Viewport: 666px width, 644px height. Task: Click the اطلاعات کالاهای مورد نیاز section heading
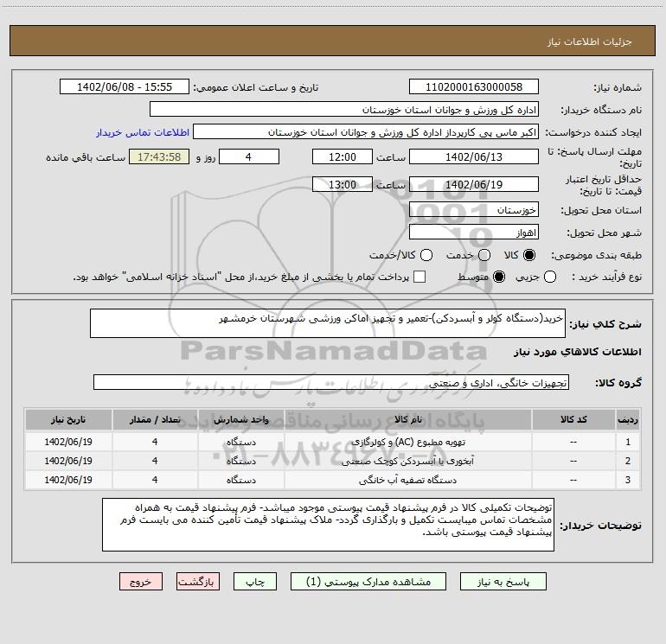[578, 352]
